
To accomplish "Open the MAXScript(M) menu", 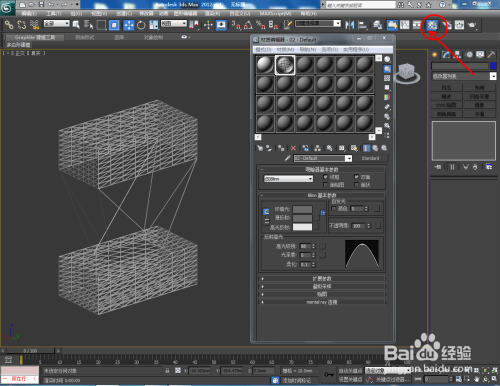I will [275, 14].
